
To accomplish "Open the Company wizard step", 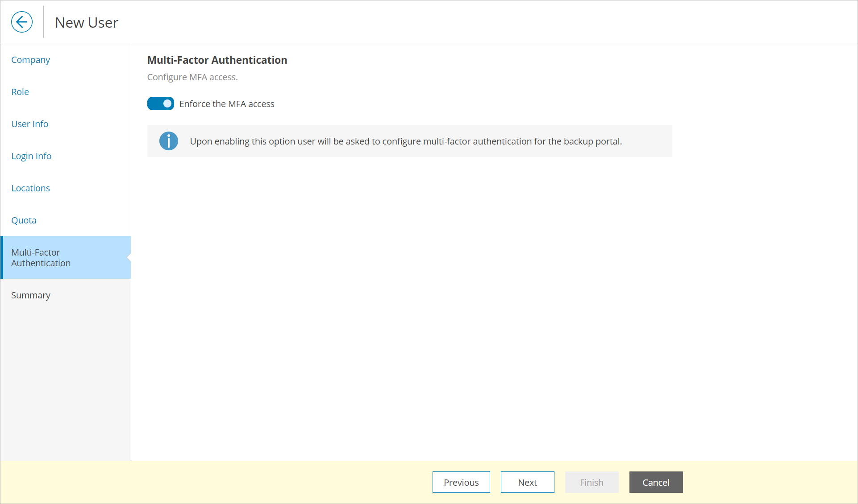I will click(30, 60).
